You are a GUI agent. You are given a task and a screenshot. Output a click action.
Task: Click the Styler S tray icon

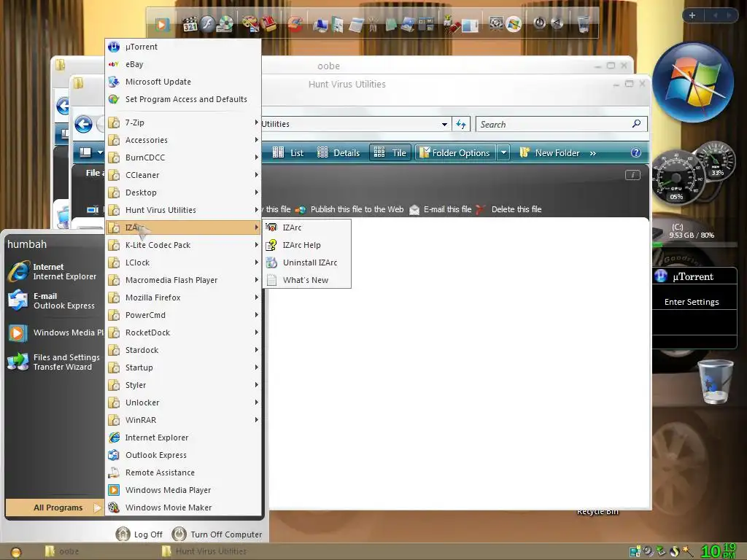point(674,551)
